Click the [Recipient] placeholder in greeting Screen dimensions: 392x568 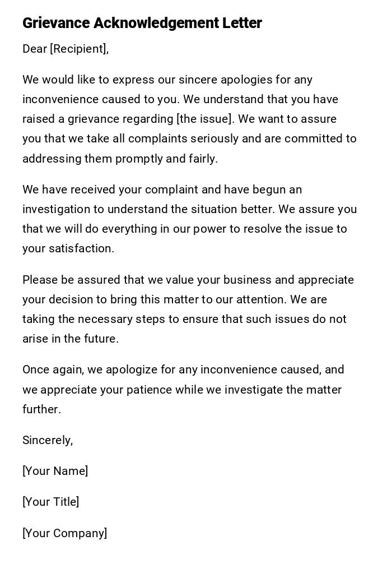[78, 49]
